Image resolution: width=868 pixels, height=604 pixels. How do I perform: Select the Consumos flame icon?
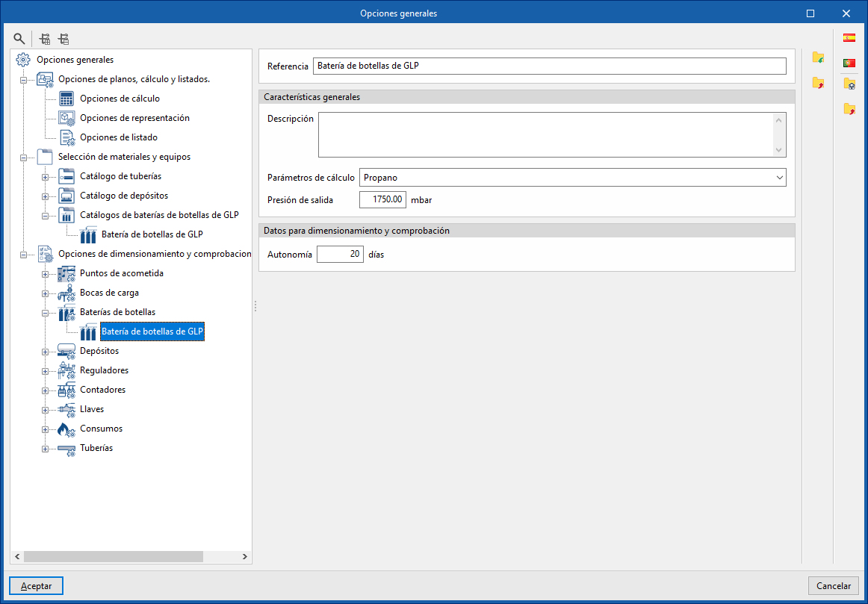coord(66,429)
